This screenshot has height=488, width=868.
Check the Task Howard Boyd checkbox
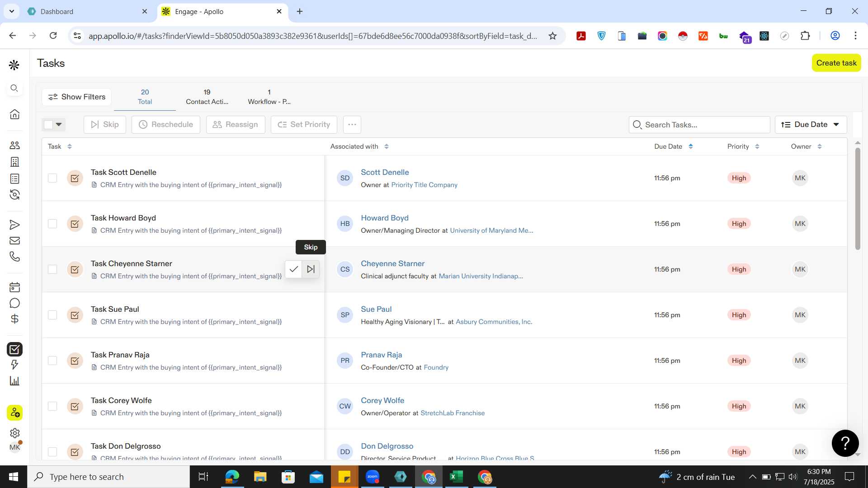tap(52, 224)
